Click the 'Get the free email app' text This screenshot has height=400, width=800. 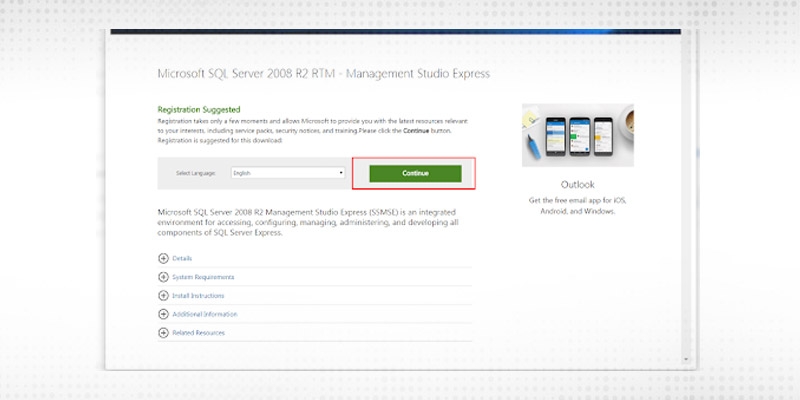coord(578,206)
